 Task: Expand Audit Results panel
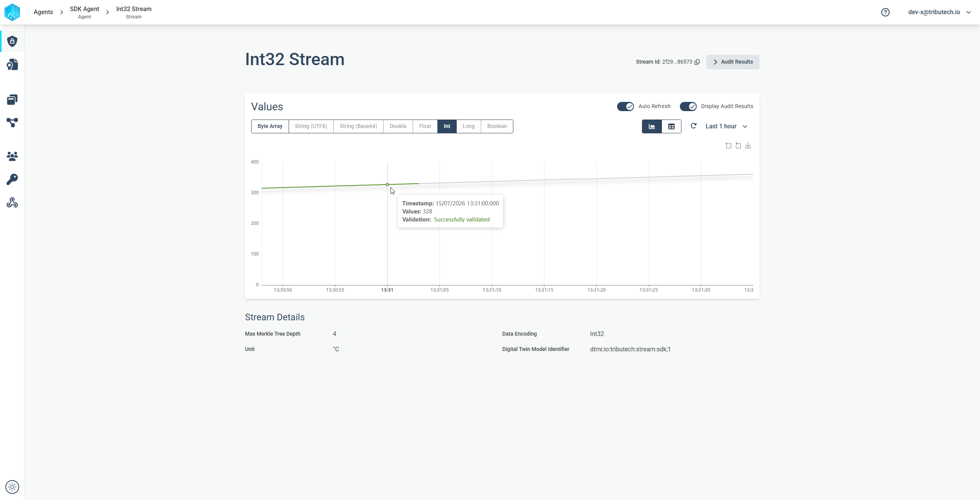click(733, 62)
